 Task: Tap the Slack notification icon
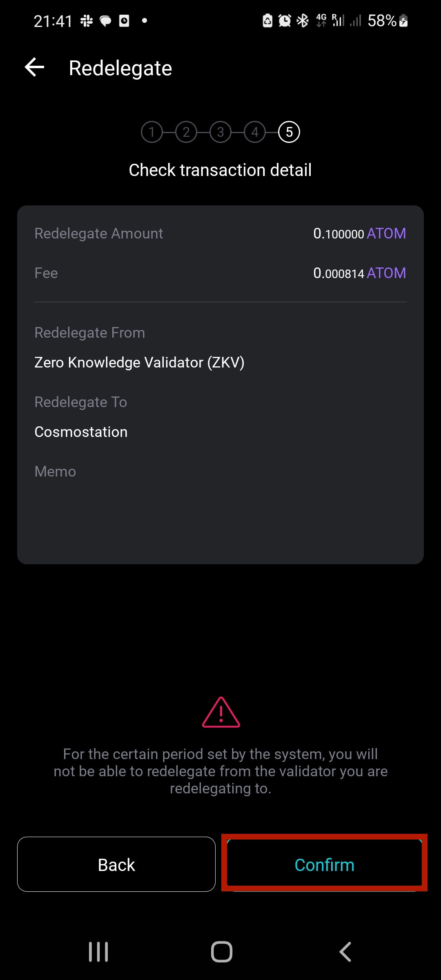[x=87, y=21]
